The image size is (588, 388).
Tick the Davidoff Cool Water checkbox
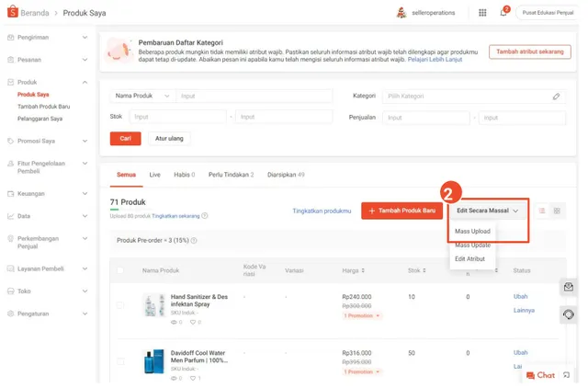[x=120, y=361]
